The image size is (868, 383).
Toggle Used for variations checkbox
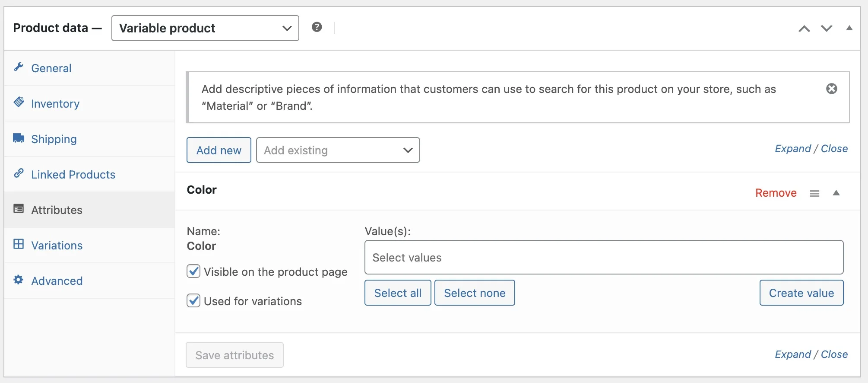click(193, 301)
